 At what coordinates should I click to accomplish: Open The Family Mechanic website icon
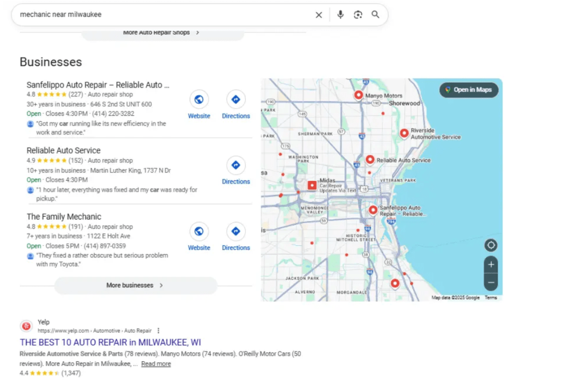point(199,232)
